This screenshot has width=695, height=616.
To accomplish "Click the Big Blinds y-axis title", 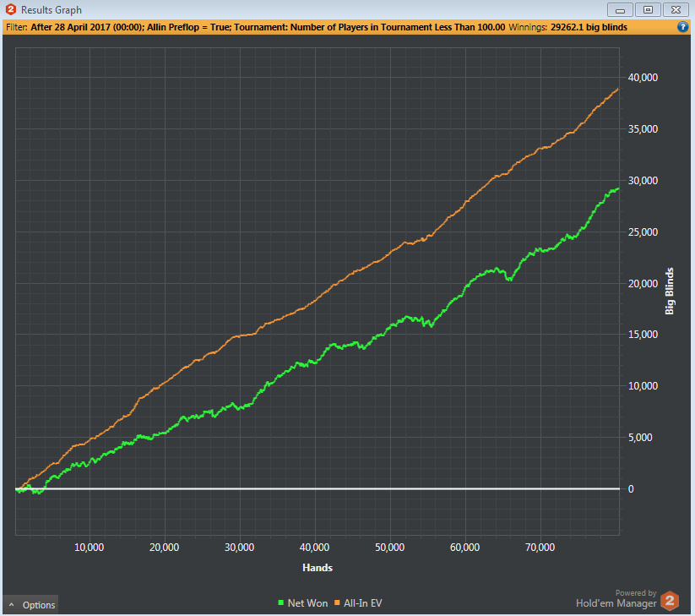I will point(670,292).
